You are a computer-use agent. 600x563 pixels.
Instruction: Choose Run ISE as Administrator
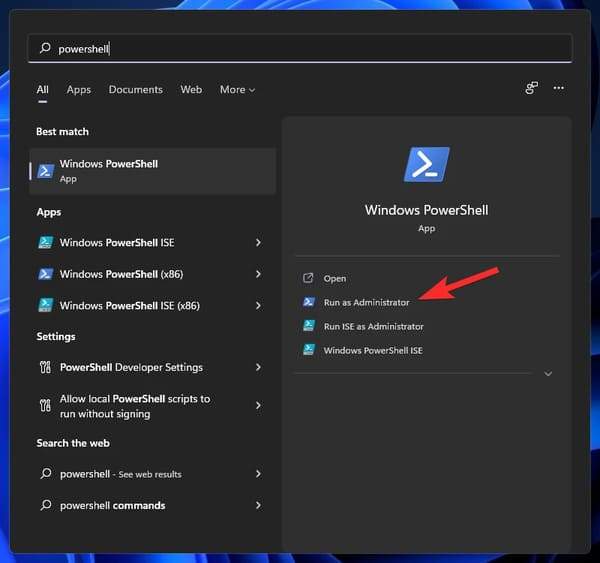tap(373, 326)
